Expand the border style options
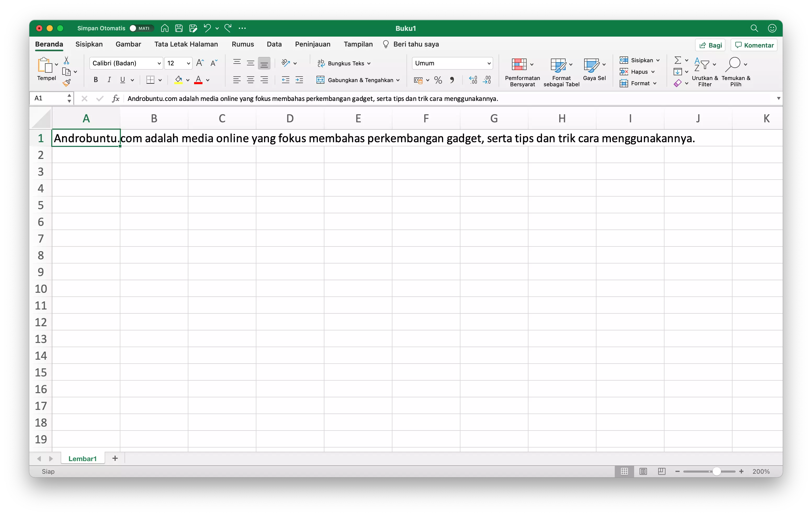 (x=160, y=80)
